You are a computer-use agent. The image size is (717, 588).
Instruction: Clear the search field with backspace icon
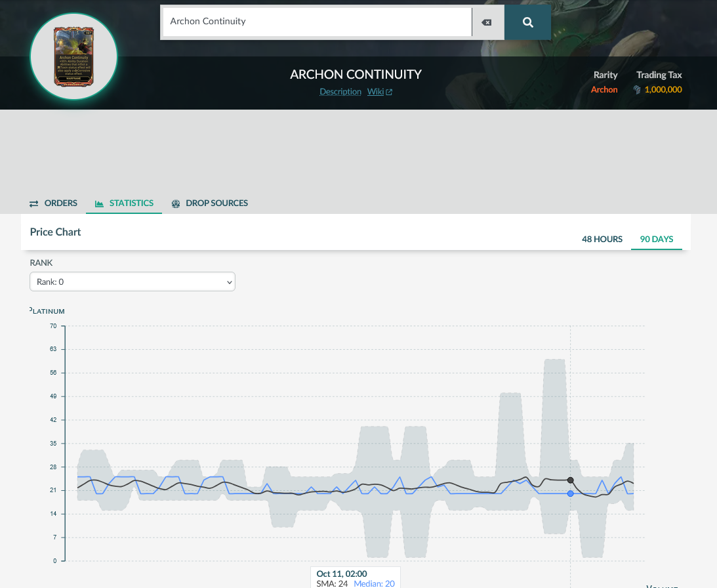click(487, 22)
